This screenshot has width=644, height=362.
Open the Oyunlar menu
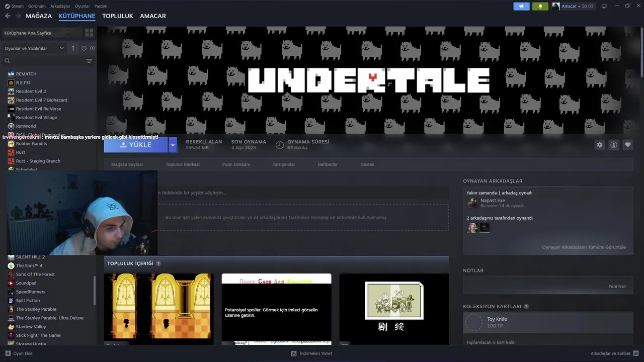point(82,6)
